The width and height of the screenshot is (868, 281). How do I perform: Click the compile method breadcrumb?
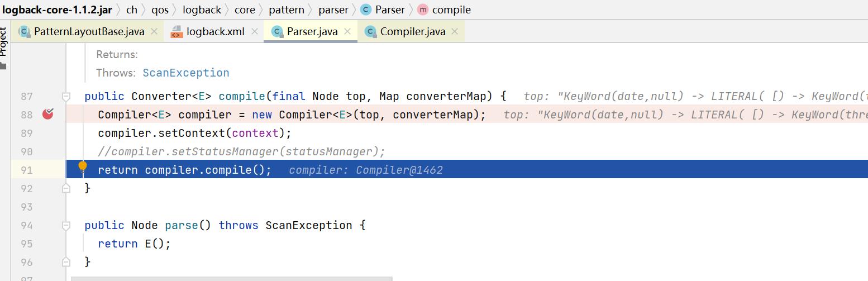point(451,9)
